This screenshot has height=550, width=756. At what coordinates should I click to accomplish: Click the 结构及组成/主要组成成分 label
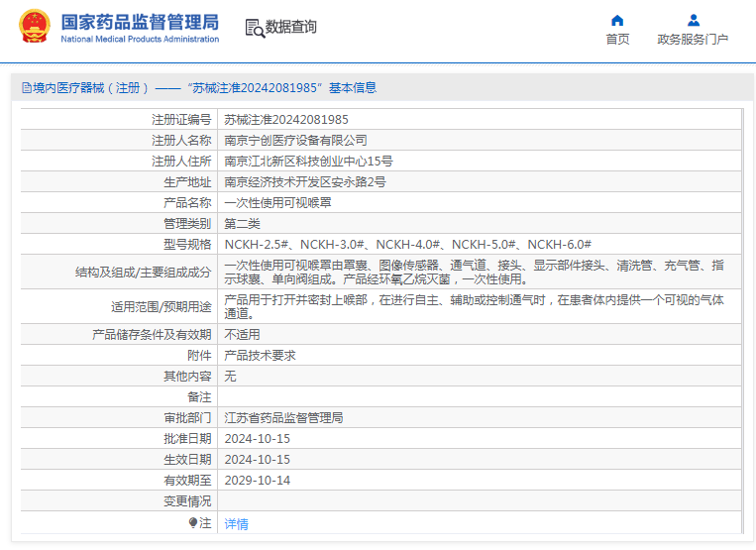144,273
